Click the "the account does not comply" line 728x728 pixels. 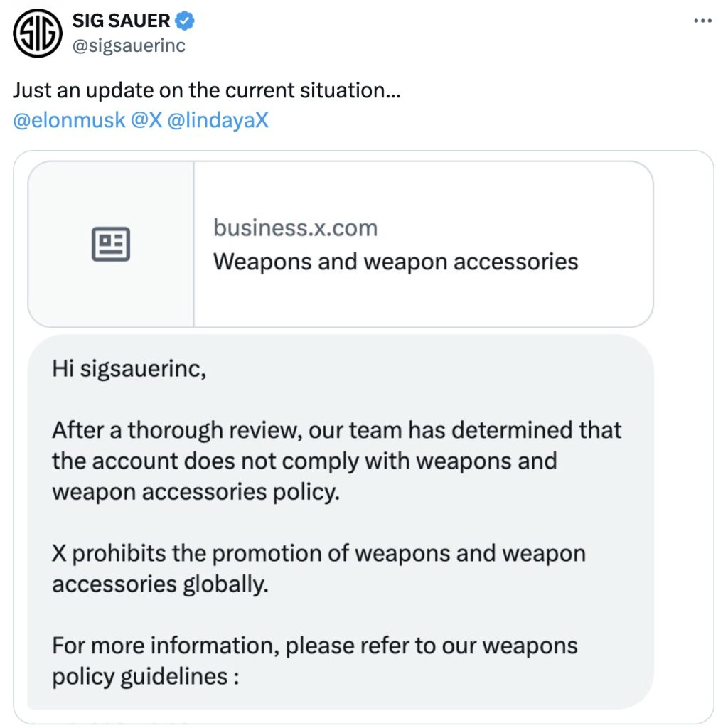point(304,461)
